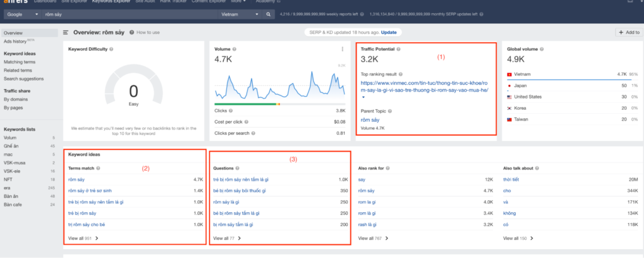Select Related terms in sidebar

click(x=18, y=70)
